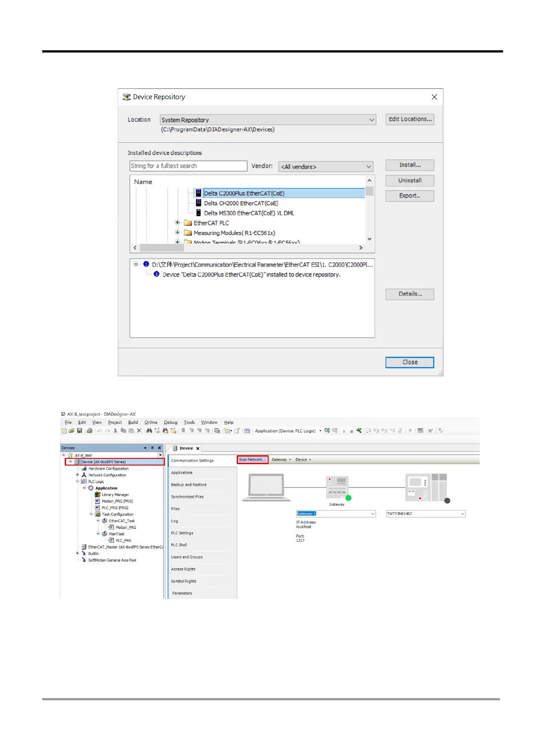Open the Location System Repository dropdown

click(x=372, y=120)
